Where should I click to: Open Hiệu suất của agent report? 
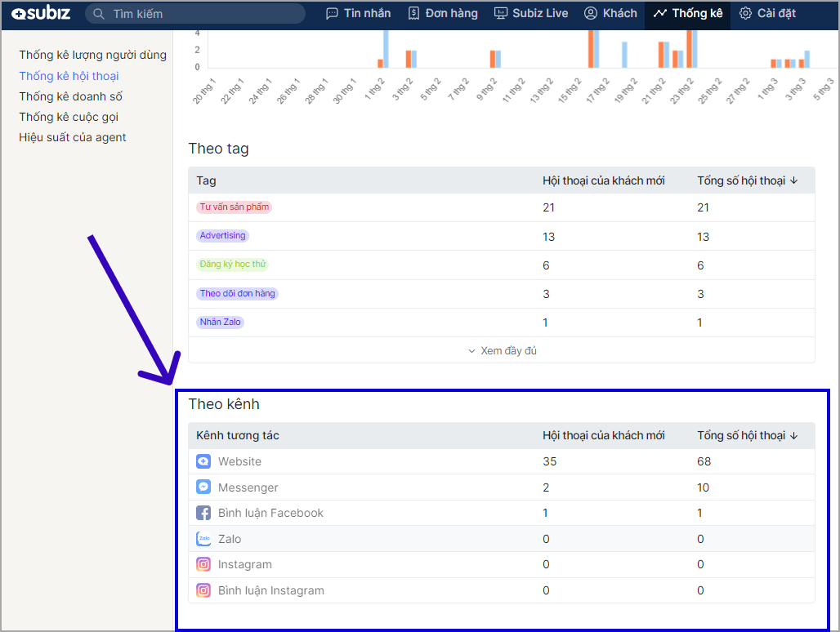coord(73,137)
